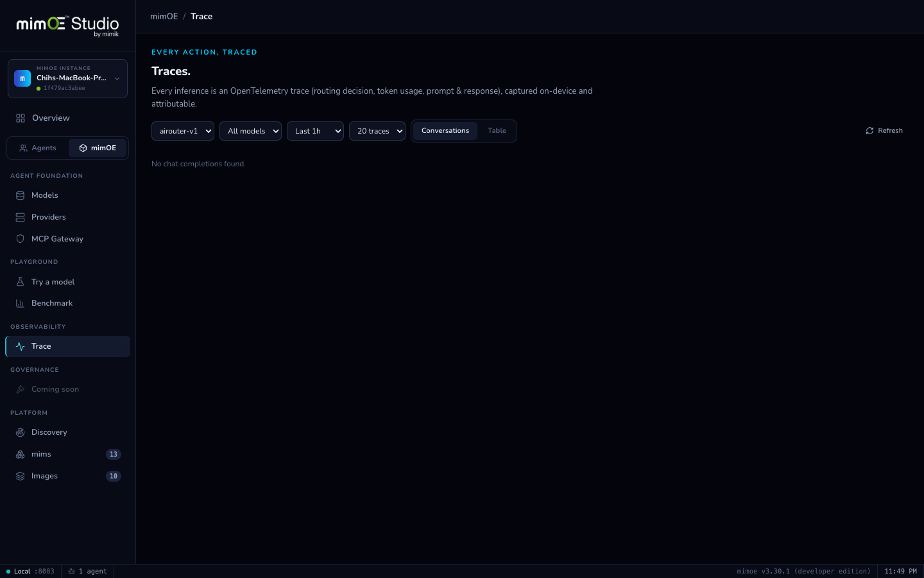Open the Discovery page

67,432
